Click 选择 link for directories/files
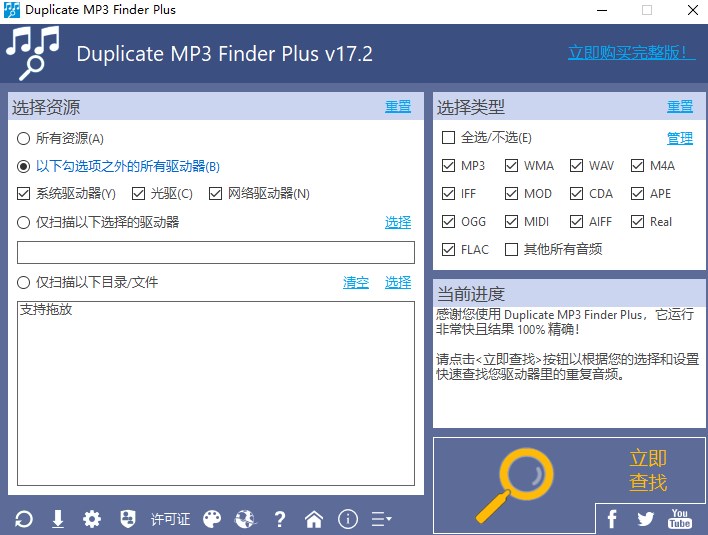The height and width of the screenshot is (535, 708). point(398,283)
